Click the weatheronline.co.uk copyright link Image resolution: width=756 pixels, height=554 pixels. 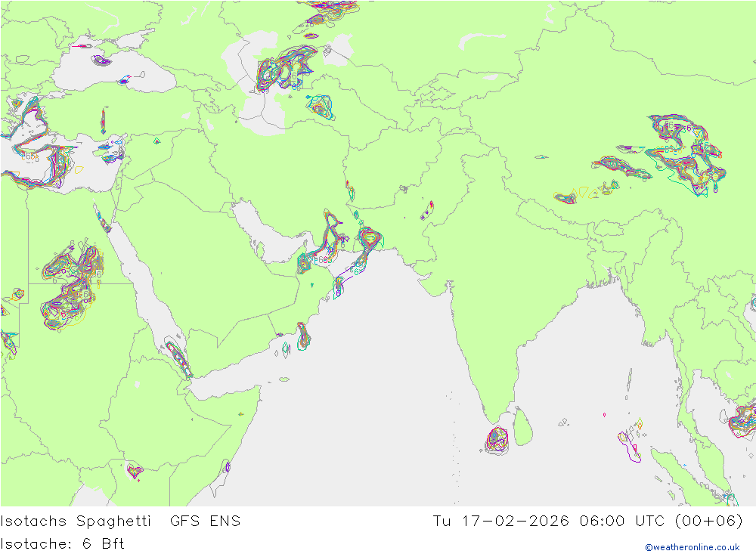coord(692,547)
